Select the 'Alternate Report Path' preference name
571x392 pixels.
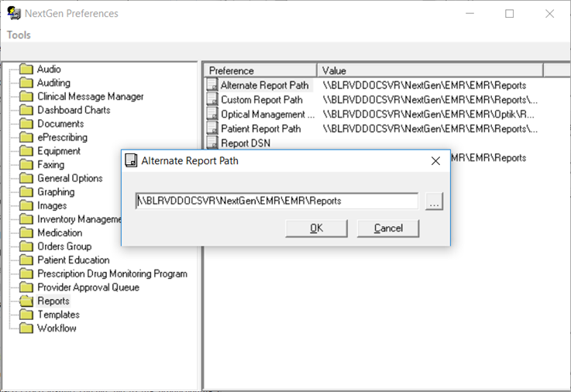coord(265,85)
